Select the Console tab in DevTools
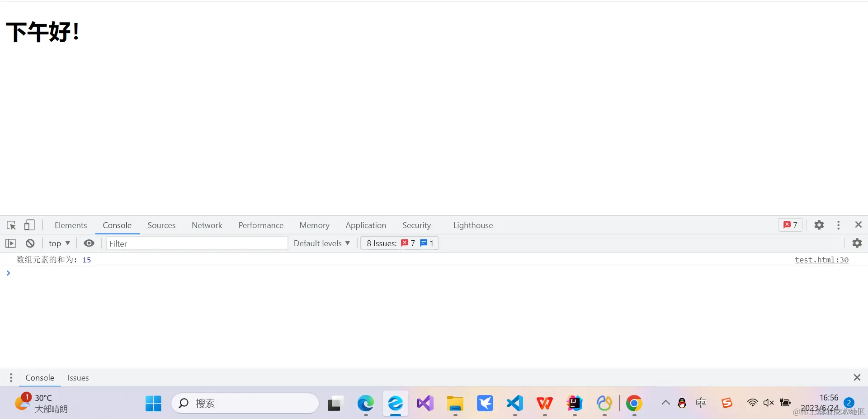This screenshot has height=419, width=868. coord(117,225)
